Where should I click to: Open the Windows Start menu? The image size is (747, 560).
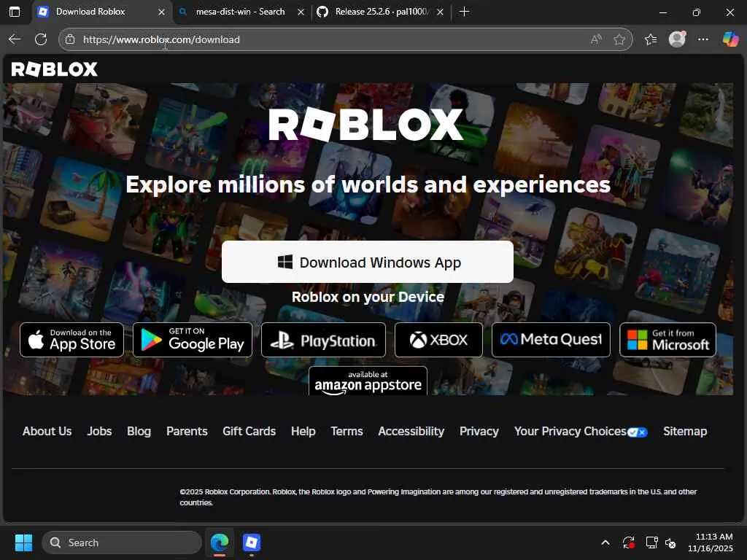click(x=23, y=542)
